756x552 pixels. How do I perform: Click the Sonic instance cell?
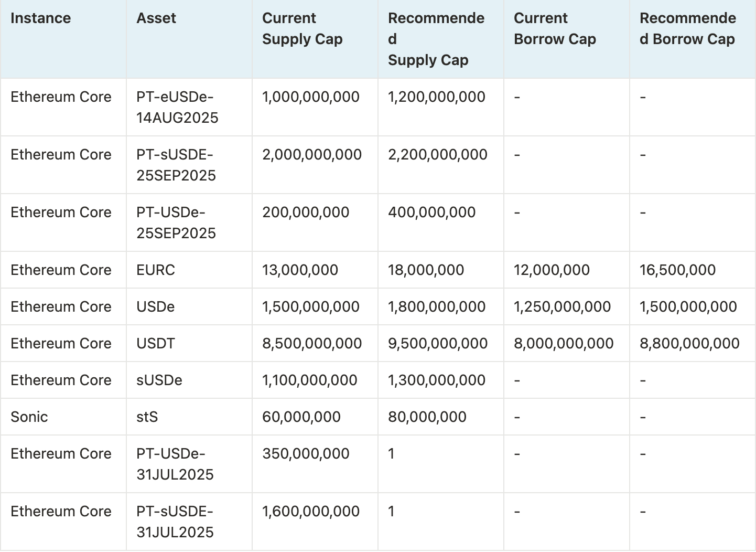pyautogui.click(x=29, y=417)
